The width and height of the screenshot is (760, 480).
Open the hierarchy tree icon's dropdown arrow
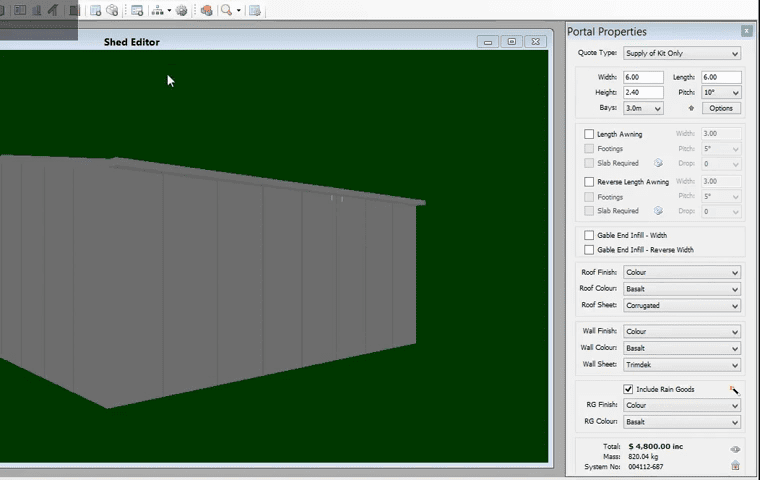click(x=169, y=10)
